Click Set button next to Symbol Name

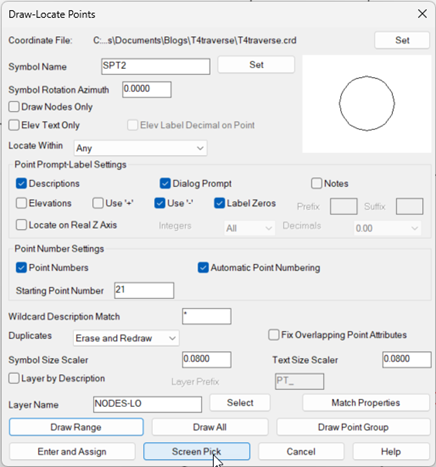coord(256,65)
